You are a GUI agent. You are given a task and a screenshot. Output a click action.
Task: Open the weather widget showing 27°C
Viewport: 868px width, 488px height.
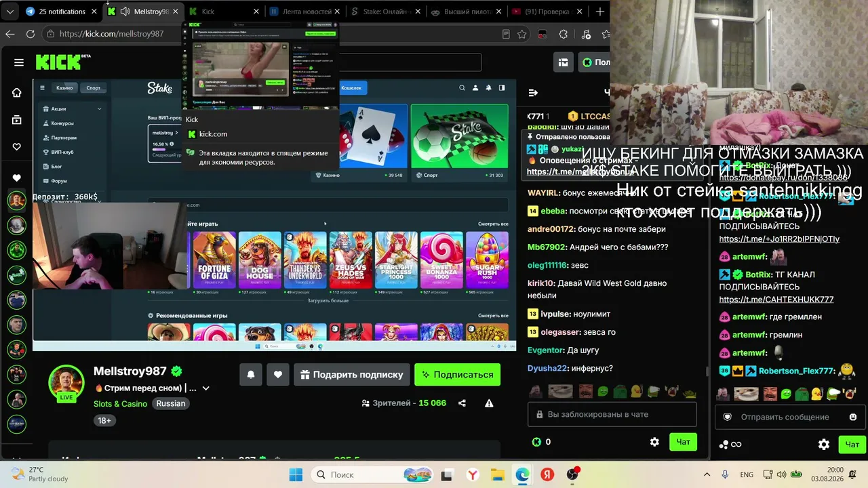tap(39, 474)
